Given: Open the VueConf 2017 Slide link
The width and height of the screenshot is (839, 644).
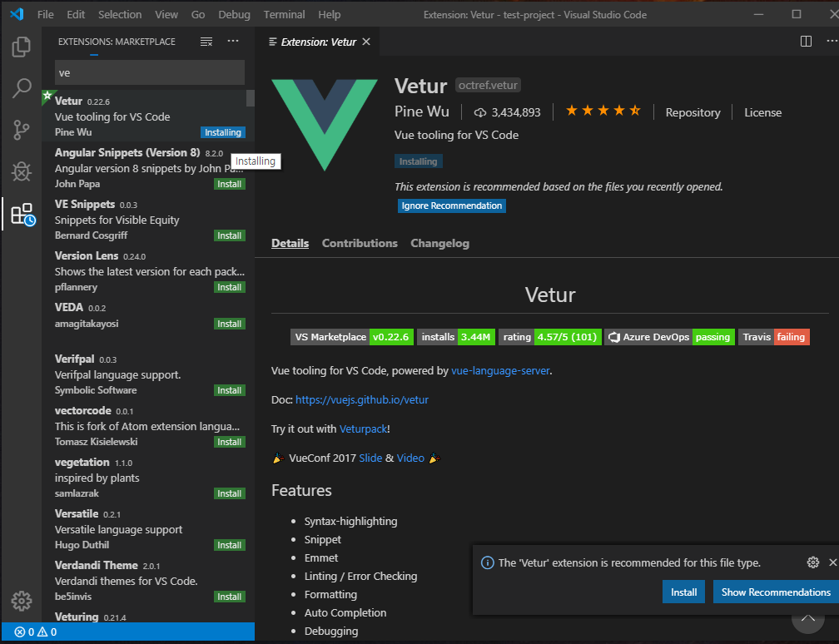Looking at the screenshot, I should (x=370, y=458).
